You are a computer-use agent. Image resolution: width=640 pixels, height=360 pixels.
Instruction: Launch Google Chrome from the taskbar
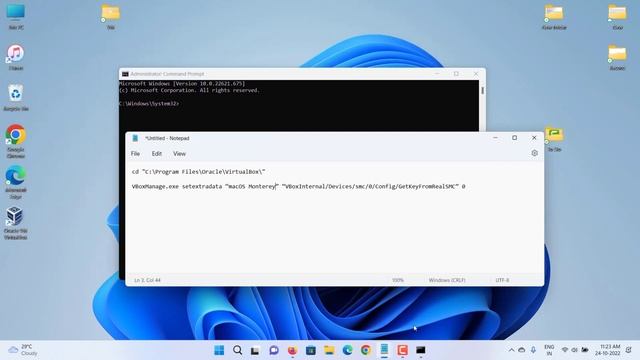[366, 350]
